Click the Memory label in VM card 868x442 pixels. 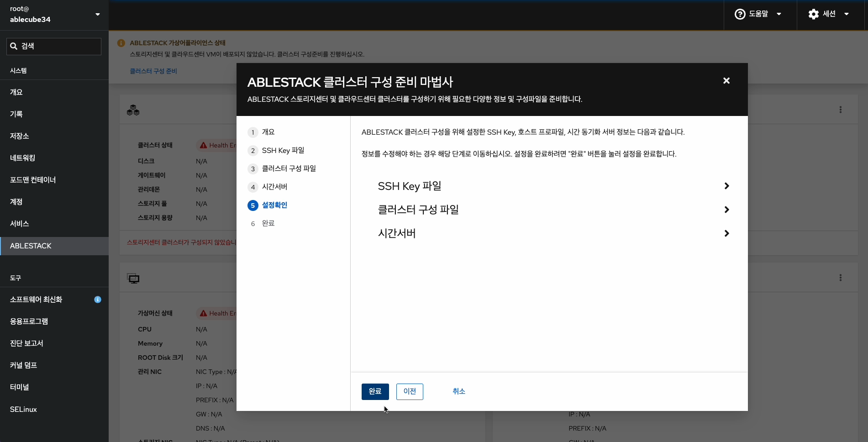[x=150, y=343]
